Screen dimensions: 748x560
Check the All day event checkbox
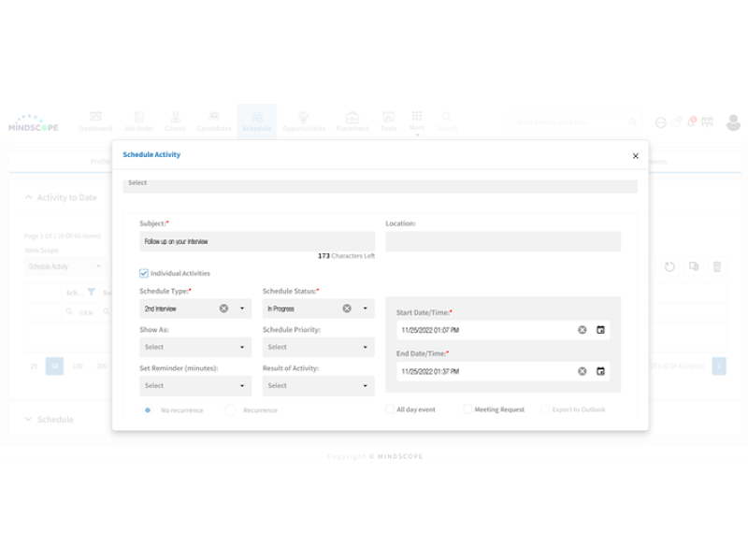tap(392, 409)
